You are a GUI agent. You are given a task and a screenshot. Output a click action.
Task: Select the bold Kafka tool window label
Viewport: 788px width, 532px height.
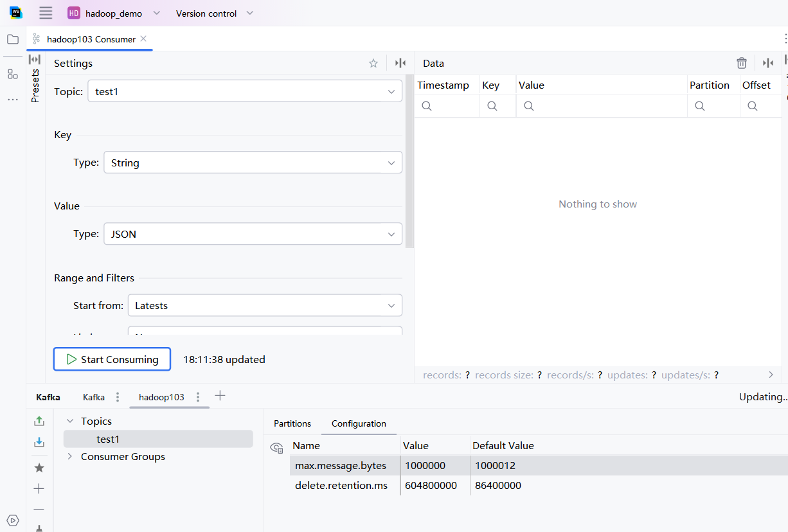[48, 397]
